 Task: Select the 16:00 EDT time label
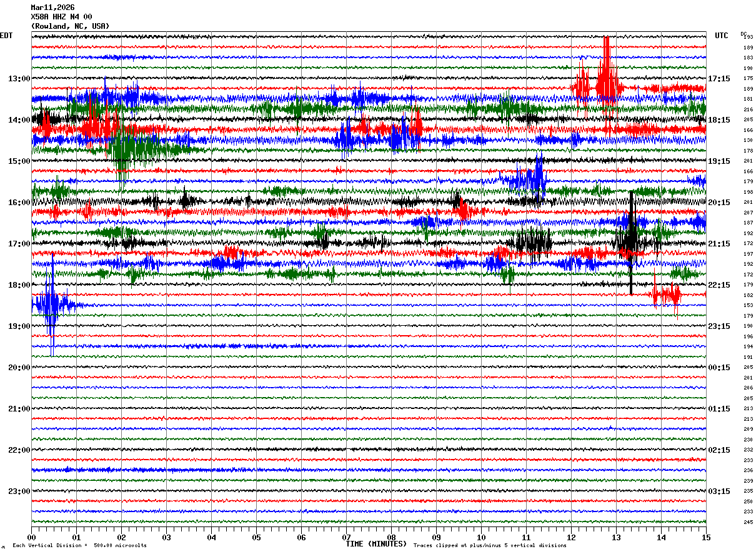pyautogui.click(x=19, y=203)
